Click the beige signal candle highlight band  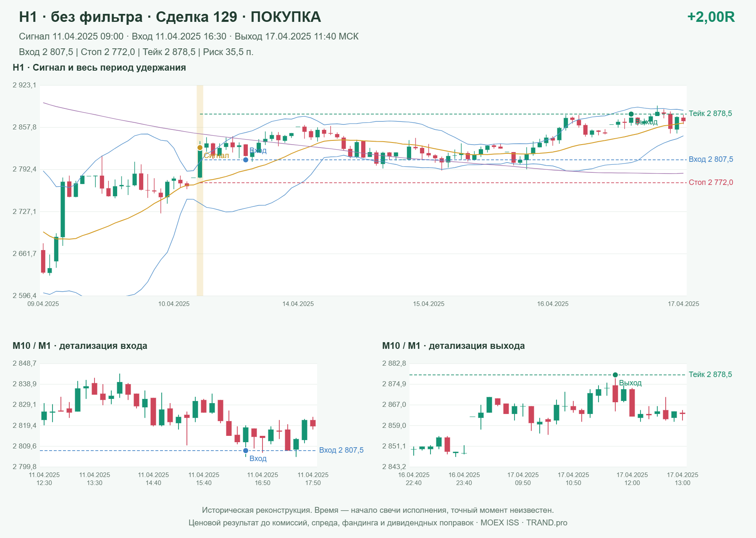(200, 190)
